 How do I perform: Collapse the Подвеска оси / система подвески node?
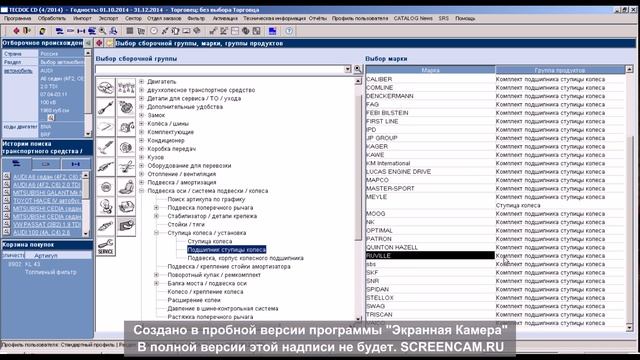pyautogui.click(x=142, y=191)
